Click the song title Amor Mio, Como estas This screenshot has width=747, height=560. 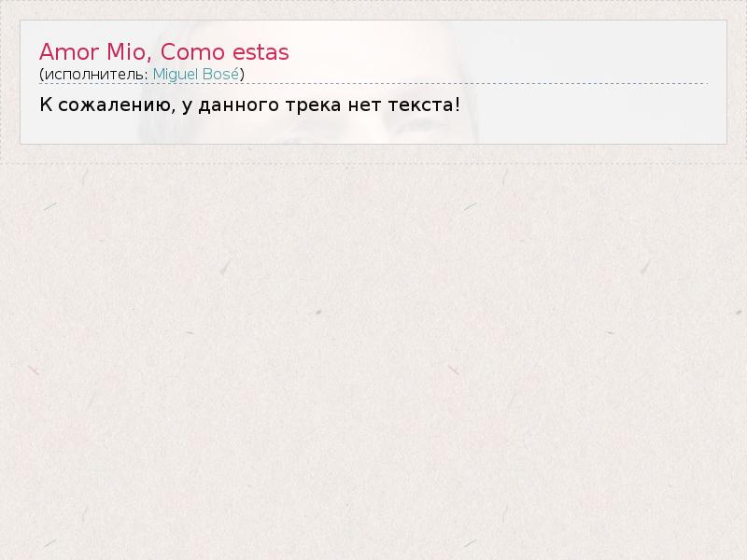(163, 51)
